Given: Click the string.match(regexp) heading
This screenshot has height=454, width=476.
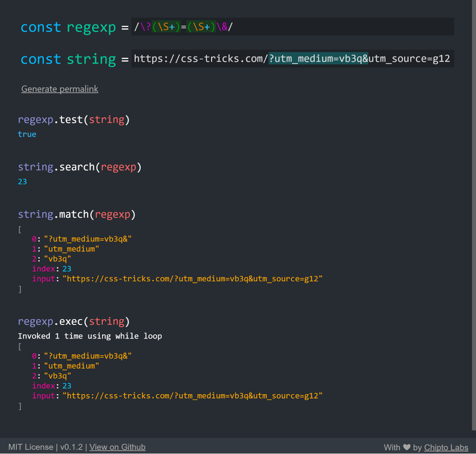Looking at the screenshot, I should 77,214.
